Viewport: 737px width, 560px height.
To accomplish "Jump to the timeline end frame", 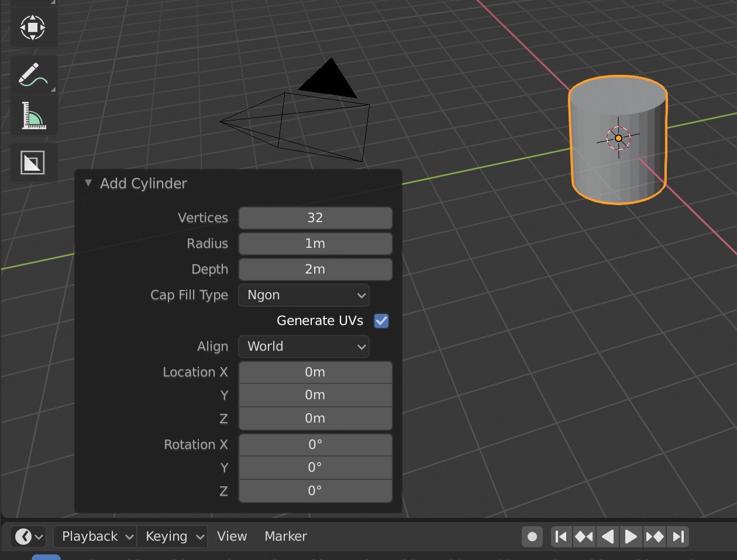I will 678,537.
